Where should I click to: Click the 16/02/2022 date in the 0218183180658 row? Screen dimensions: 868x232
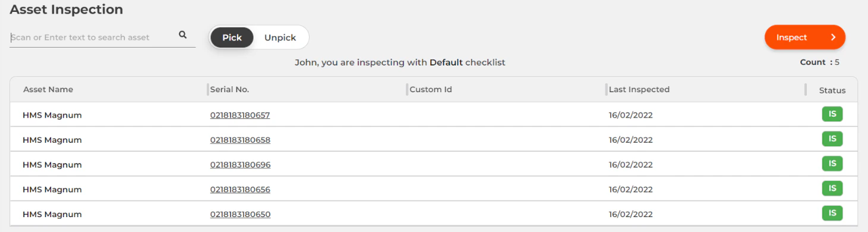pos(631,140)
